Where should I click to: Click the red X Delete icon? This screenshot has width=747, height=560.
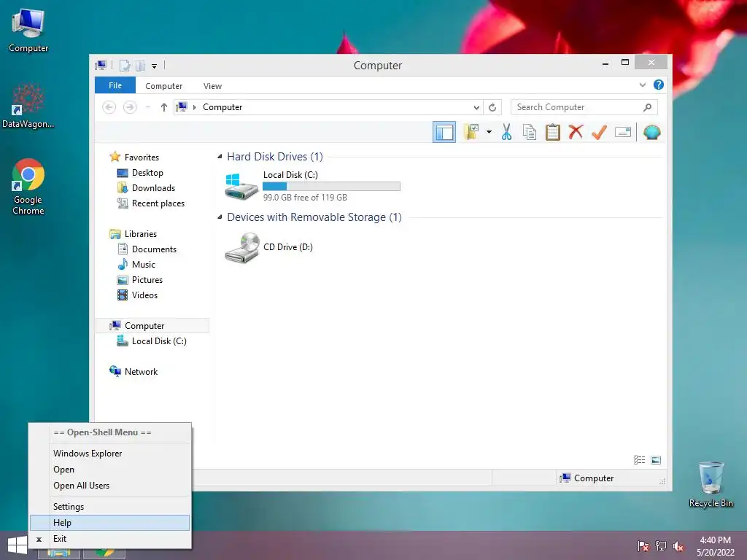coord(576,132)
